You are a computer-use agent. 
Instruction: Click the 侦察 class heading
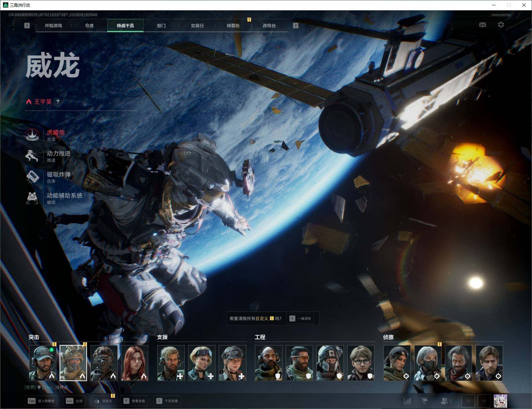[389, 337]
